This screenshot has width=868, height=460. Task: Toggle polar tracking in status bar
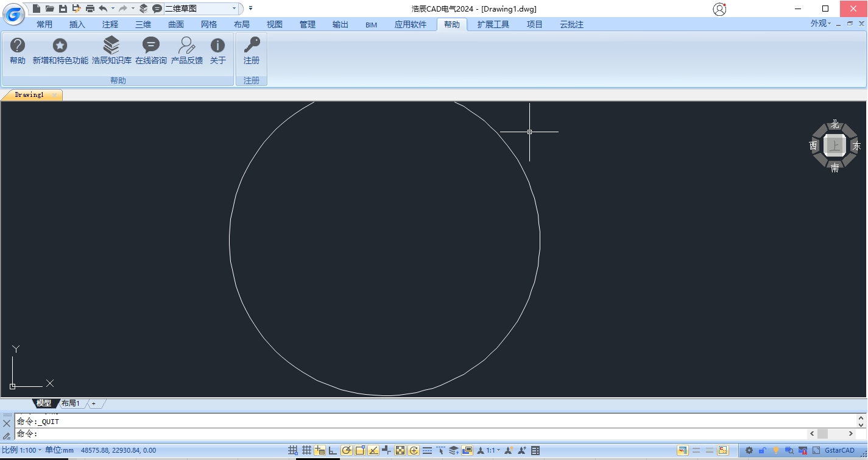347,450
